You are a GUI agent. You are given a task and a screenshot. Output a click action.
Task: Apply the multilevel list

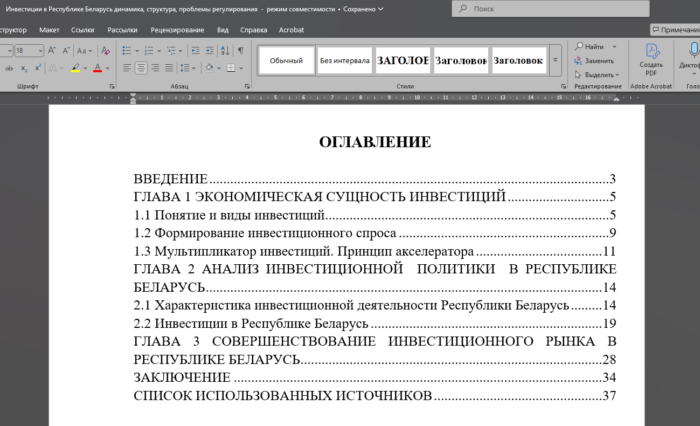[x=171, y=50]
